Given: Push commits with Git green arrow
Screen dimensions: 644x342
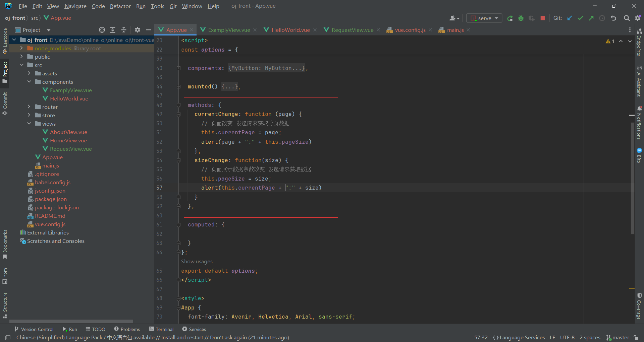Looking at the screenshot, I should [591, 18].
